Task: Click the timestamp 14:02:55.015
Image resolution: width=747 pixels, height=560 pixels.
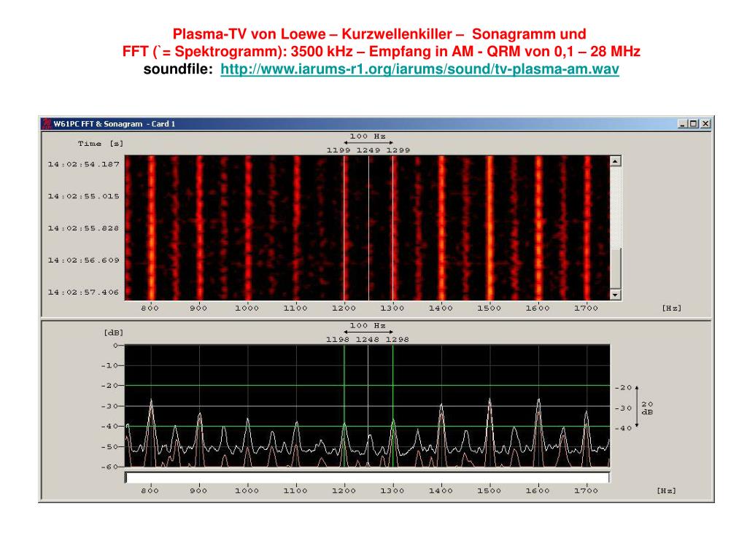Action: [83, 196]
